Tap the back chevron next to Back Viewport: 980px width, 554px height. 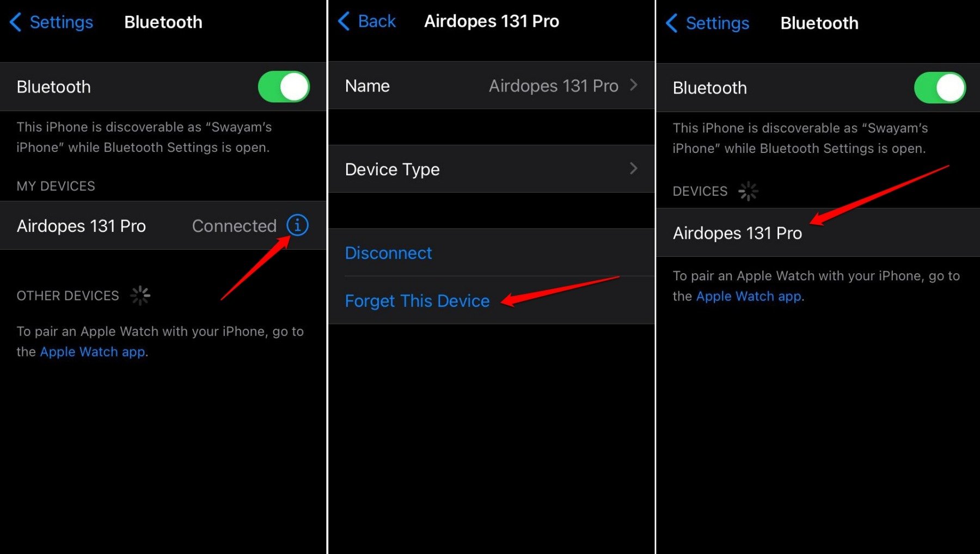point(344,21)
